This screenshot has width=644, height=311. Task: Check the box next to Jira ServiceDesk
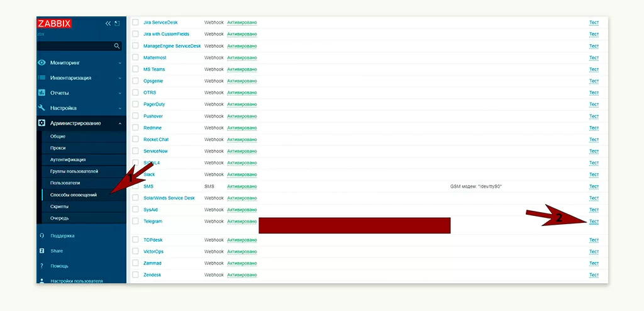tap(135, 23)
